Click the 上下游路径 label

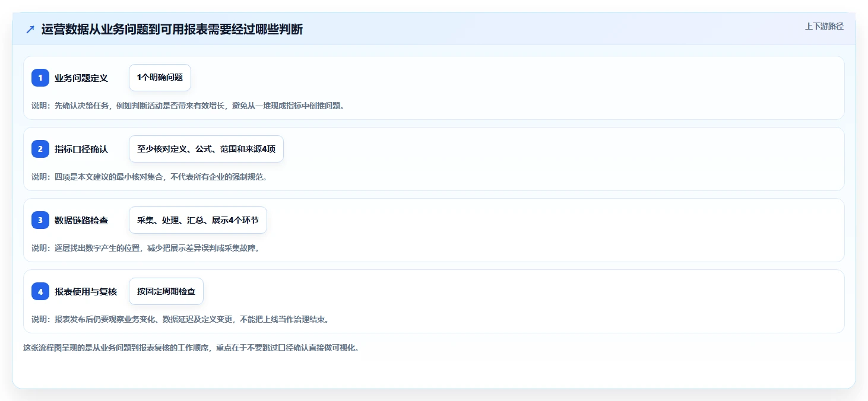pyautogui.click(x=824, y=26)
